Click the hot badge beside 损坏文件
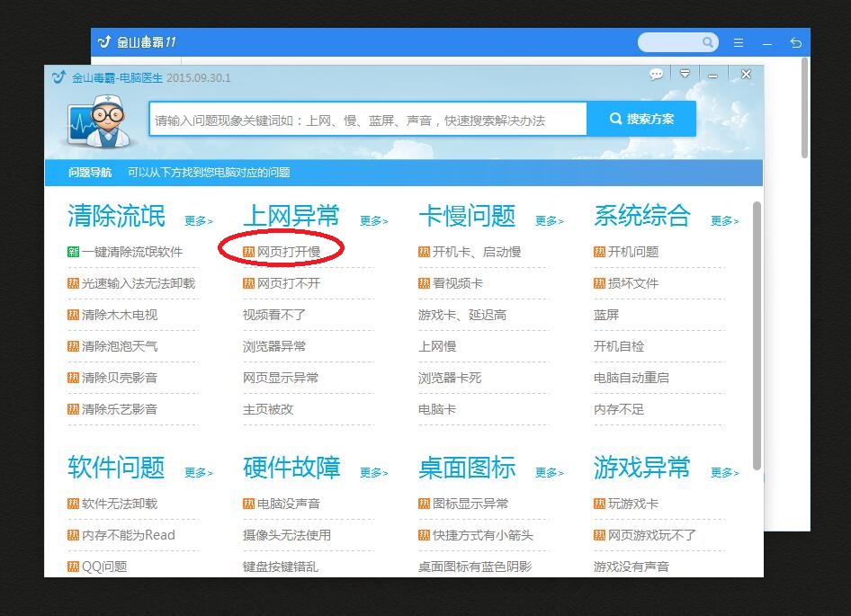Screen dimensions: 851x616 pos(599,283)
